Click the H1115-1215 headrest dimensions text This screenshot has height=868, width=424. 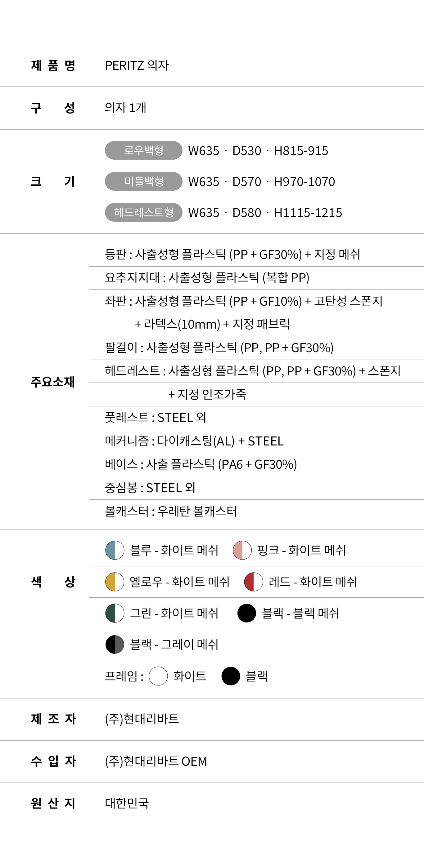point(308,213)
